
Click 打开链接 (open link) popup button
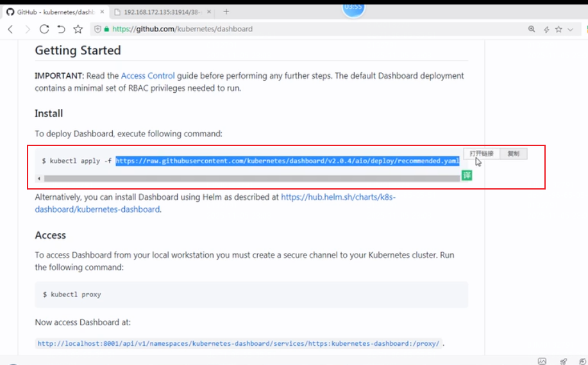tap(482, 154)
